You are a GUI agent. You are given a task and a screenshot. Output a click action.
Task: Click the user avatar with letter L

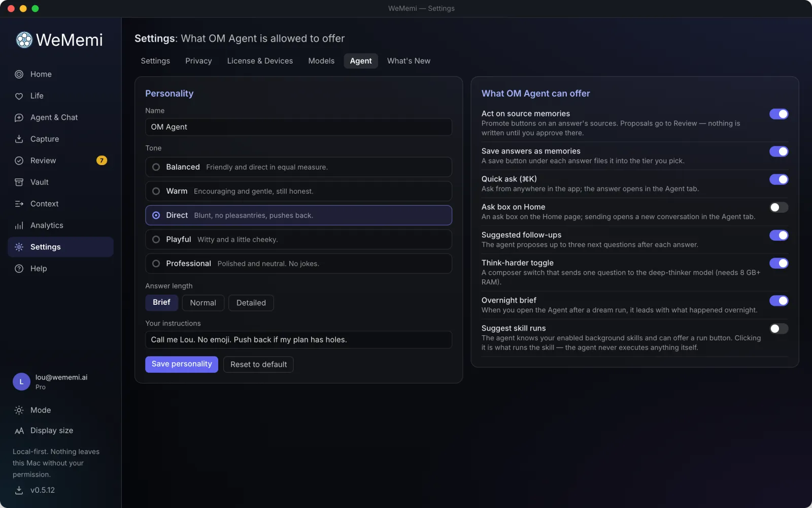[x=21, y=382]
